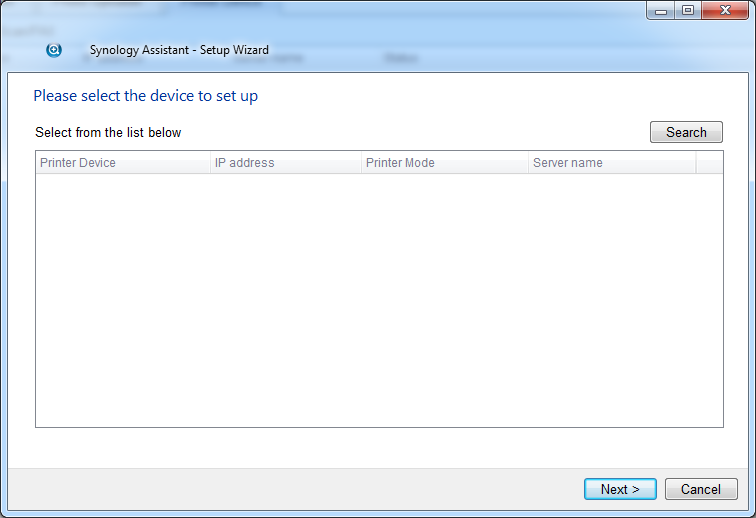
Task: Click the Next > button
Action: pos(620,489)
